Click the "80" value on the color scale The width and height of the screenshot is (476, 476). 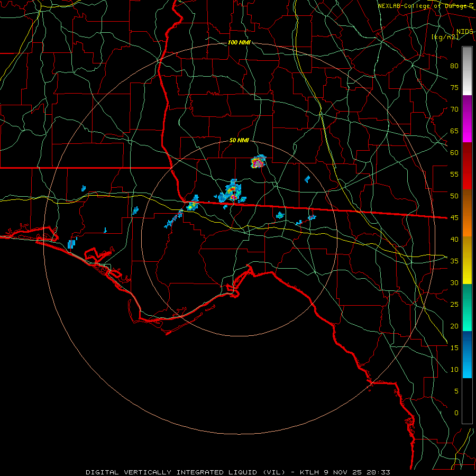point(454,66)
